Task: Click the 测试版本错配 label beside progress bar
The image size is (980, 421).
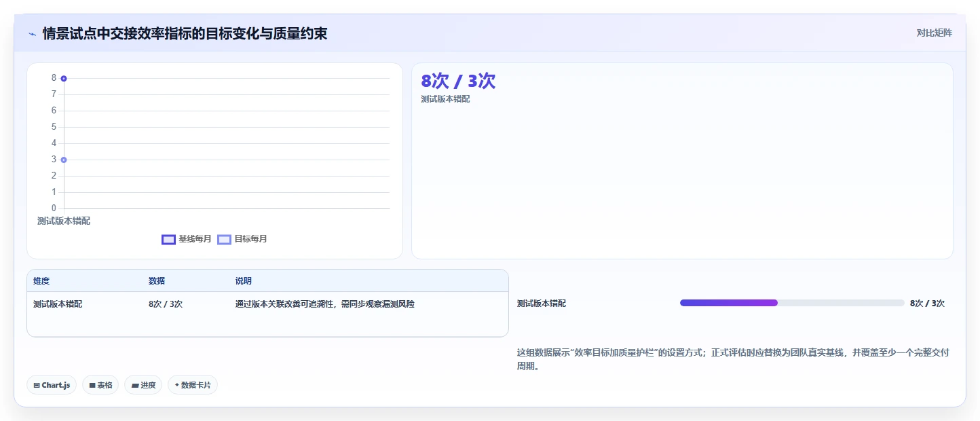Action: 542,304
